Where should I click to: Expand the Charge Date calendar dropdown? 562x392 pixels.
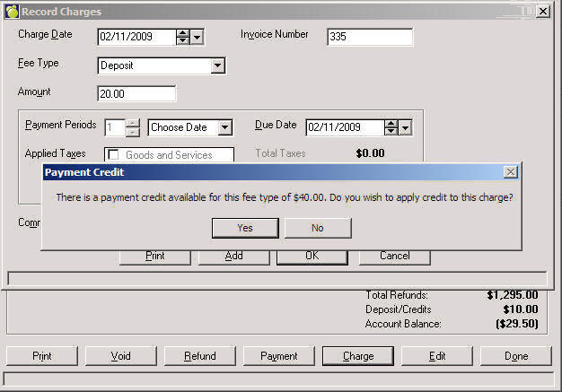[x=198, y=37]
